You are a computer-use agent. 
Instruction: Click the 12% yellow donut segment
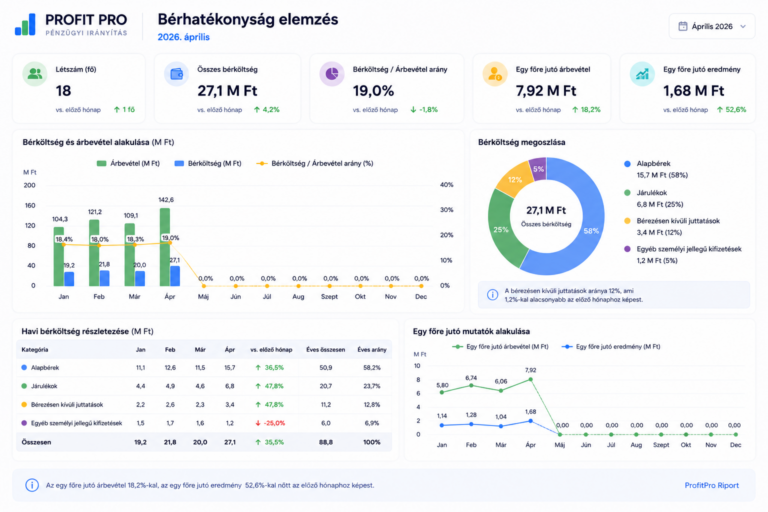(x=514, y=179)
